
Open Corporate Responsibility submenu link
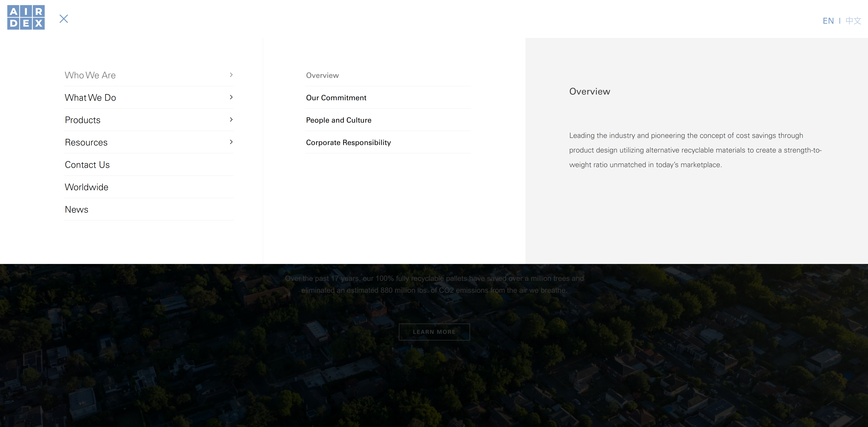pyautogui.click(x=348, y=142)
